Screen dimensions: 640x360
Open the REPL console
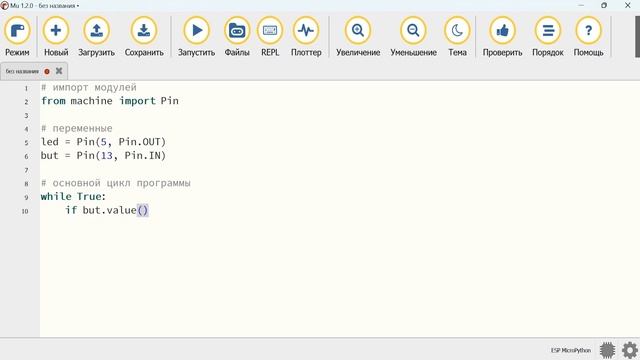[270, 37]
